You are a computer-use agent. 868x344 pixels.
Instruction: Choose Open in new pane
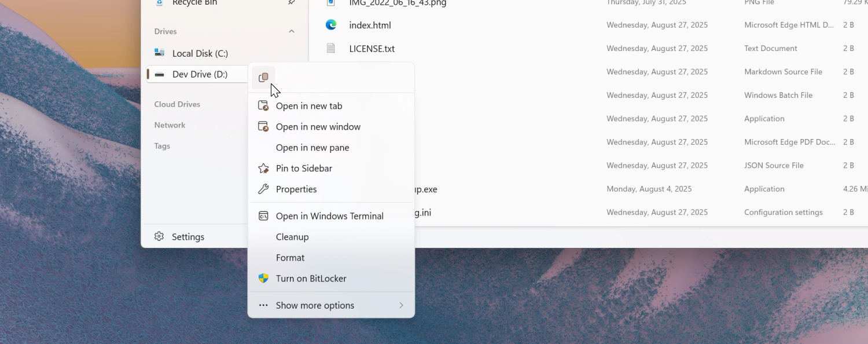coord(312,147)
